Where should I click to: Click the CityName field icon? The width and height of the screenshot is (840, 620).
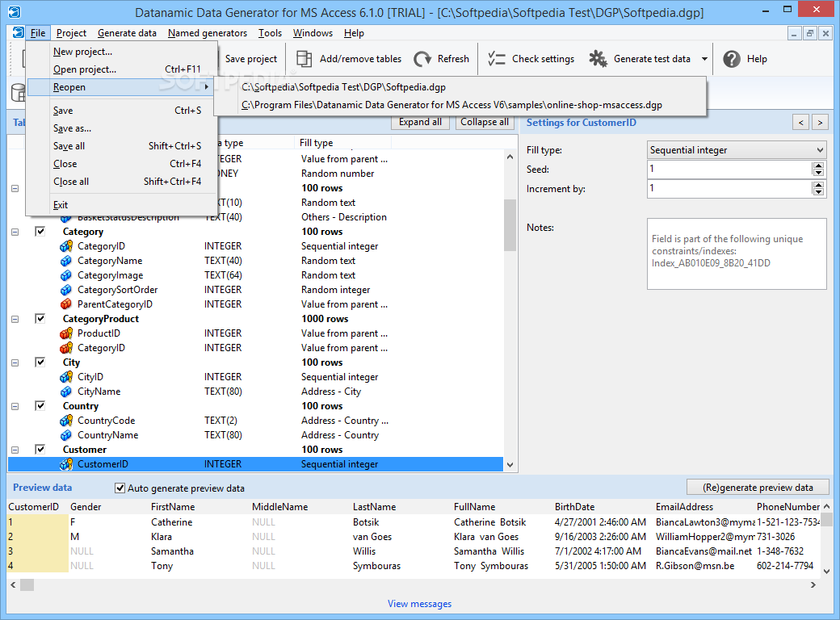coord(66,392)
